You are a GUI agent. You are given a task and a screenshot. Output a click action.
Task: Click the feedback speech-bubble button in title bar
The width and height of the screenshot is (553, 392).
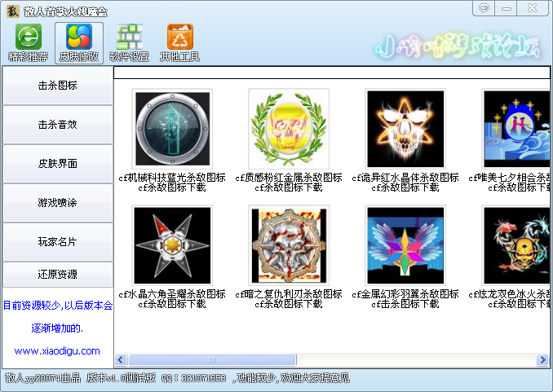point(484,8)
